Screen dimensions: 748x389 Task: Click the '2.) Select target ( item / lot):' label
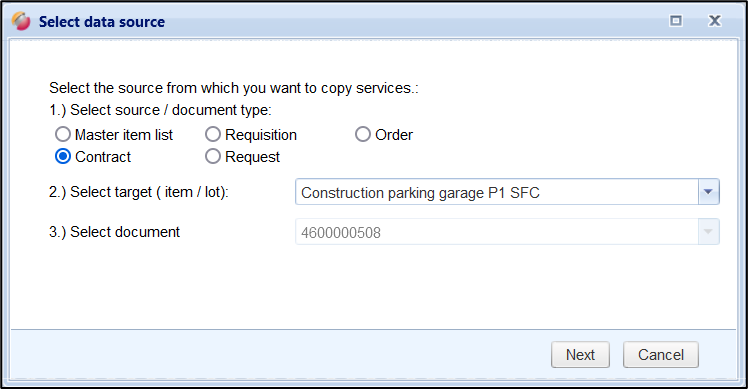pyautogui.click(x=139, y=192)
